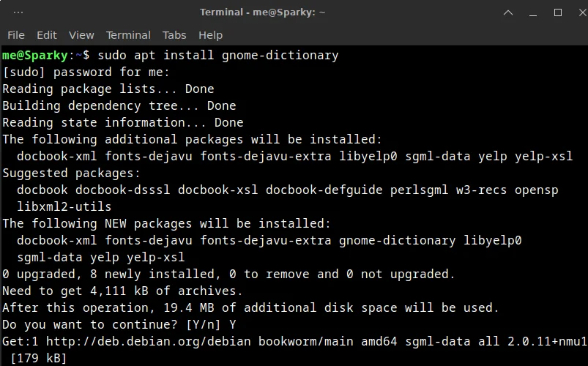The image size is (588, 366).
Task: Open the Terminal menu
Action: 128,35
